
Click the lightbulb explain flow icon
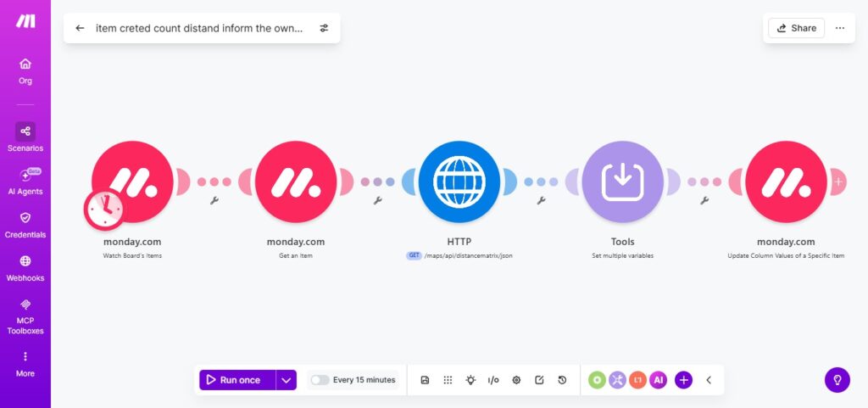470,380
